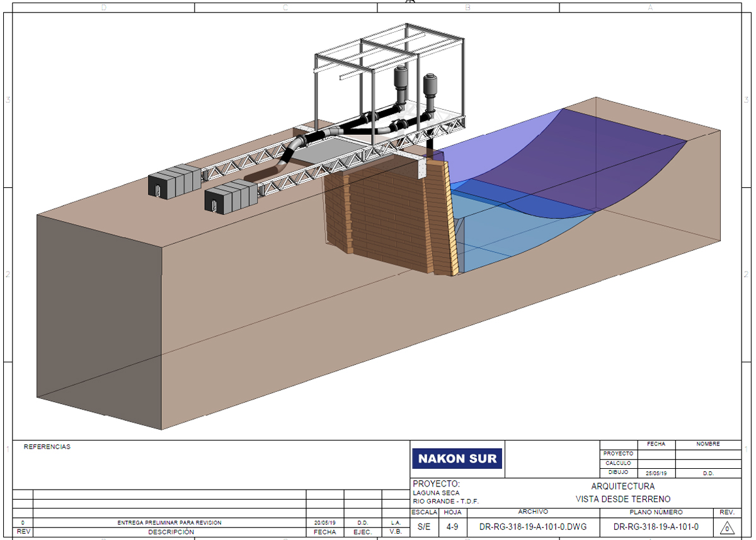Viewport: 756px width, 540px height.
Task: Click the revision triangle symbol with 0
Action: tap(726, 527)
